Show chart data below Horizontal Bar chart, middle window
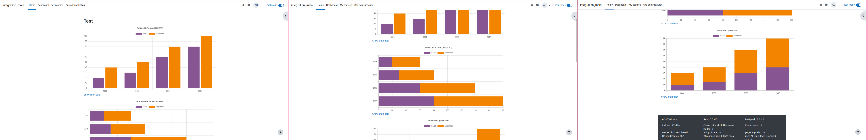The width and height of the screenshot is (868, 140). tap(380, 114)
